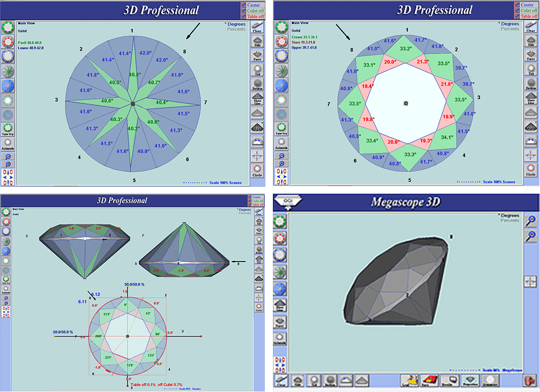
Task: Select Percents option in crown-view window
Action: (x=510, y=29)
